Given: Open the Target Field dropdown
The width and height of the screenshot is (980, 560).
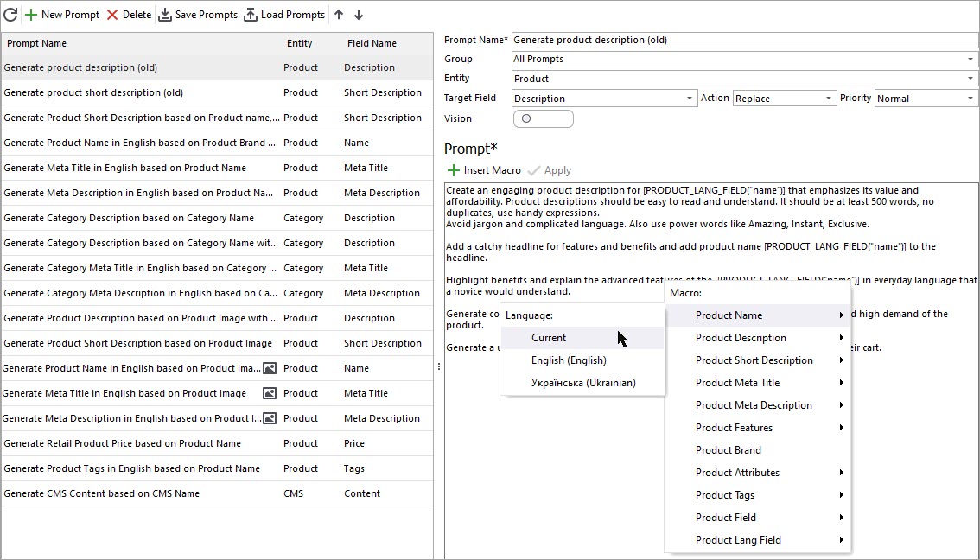Looking at the screenshot, I should (690, 99).
